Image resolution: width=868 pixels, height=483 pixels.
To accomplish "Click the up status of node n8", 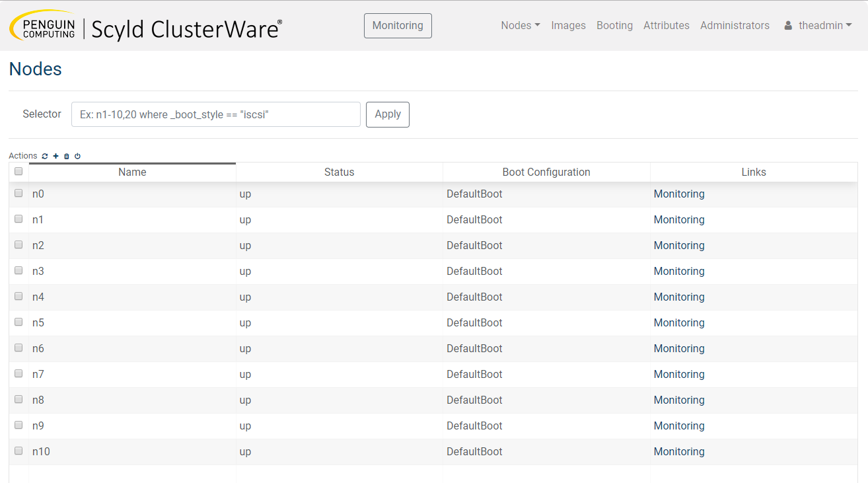I will 245,401.
